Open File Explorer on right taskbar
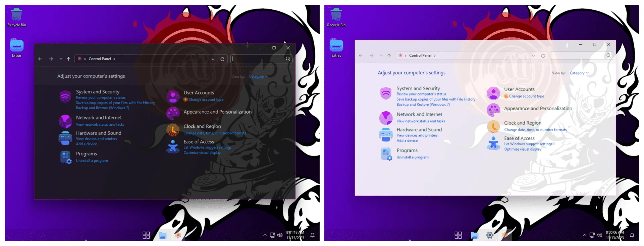The image size is (644, 246). (474, 235)
